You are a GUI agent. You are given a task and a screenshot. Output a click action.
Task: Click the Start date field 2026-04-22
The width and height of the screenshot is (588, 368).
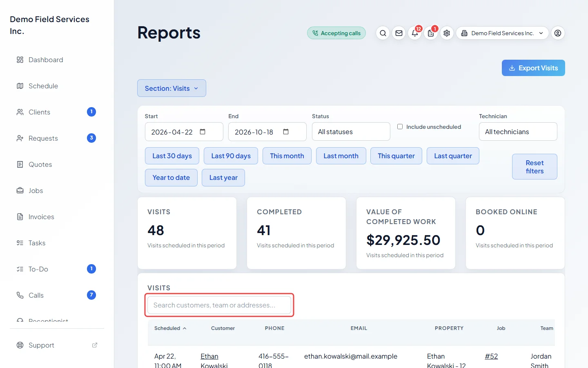click(x=184, y=132)
